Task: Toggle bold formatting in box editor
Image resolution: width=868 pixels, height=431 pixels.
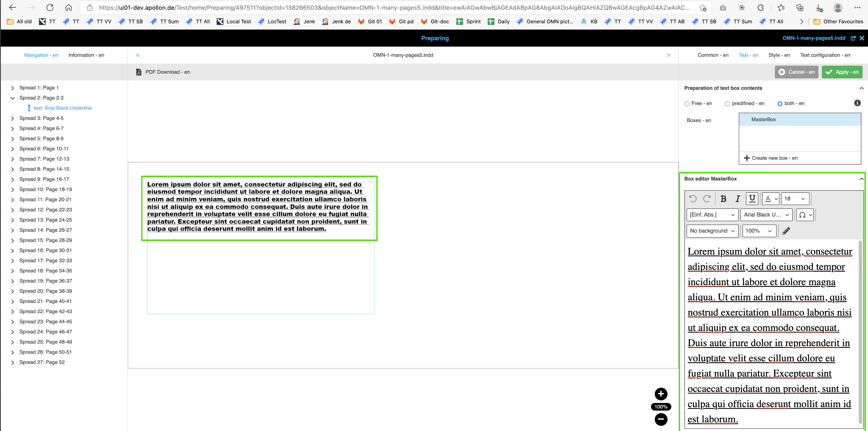Action: (723, 199)
